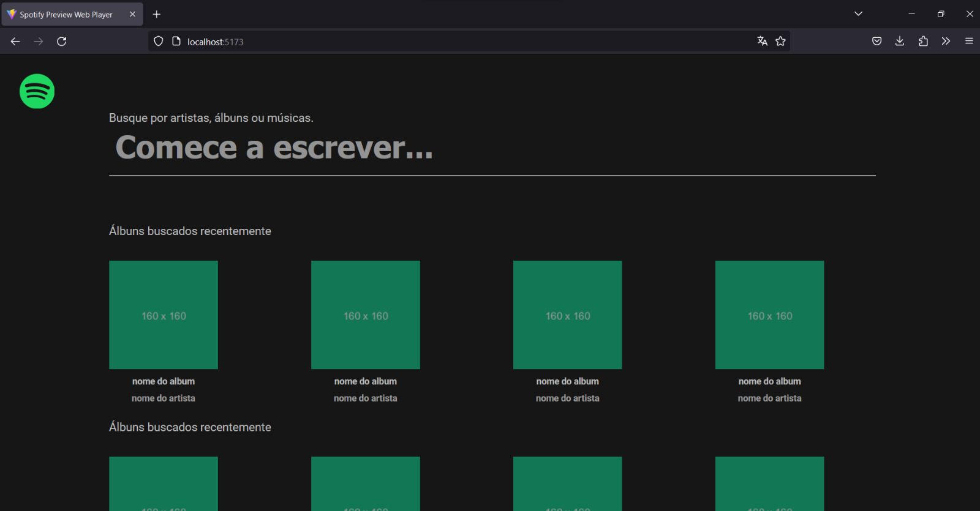Screen dimensions: 980x511
Task: Open the second album placeholder in top row
Action: (x=366, y=315)
